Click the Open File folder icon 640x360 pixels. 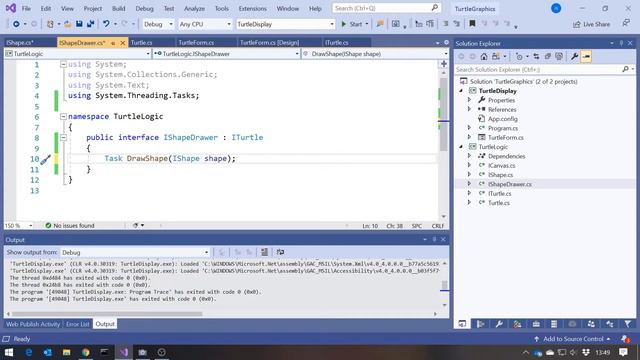pyautogui.click(x=68, y=24)
